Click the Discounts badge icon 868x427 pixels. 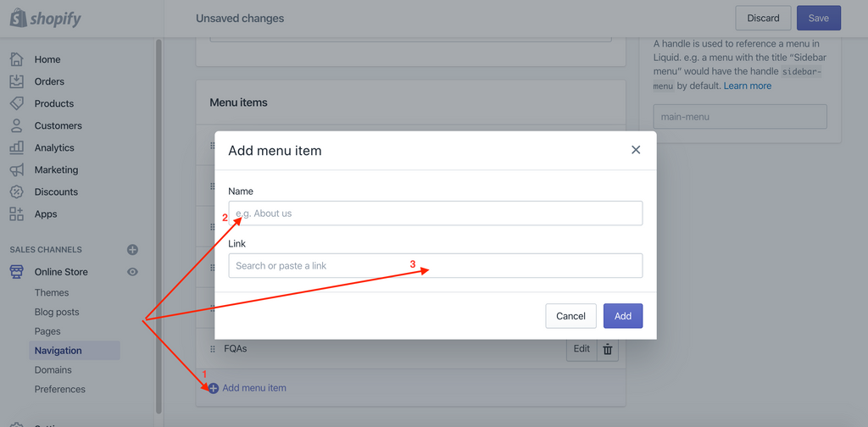click(17, 191)
